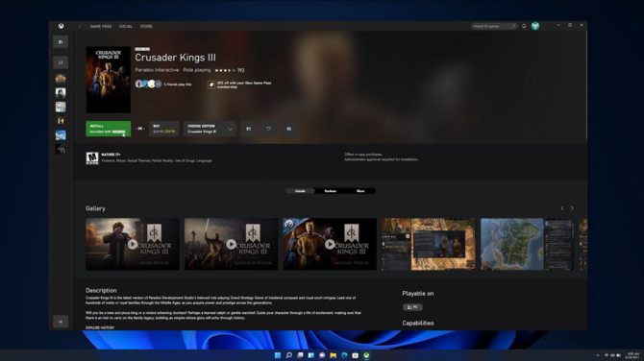Open the Game Pass tab
The height and width of the screenshot is (361, 644).
click(101, 26)
